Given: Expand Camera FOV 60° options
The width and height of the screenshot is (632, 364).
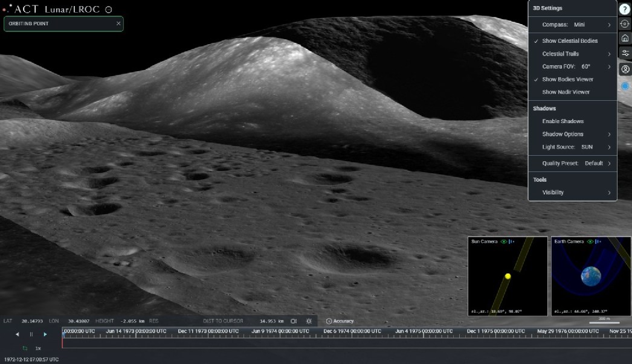Looking at the screenshot, I should (x=572, y=66).
